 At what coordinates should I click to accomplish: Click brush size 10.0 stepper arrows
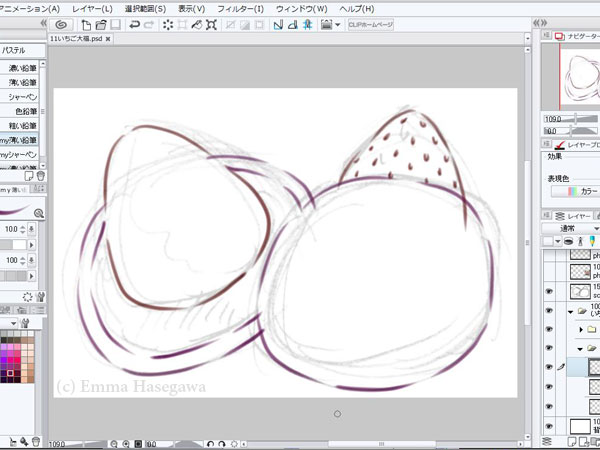coord(23,229)
